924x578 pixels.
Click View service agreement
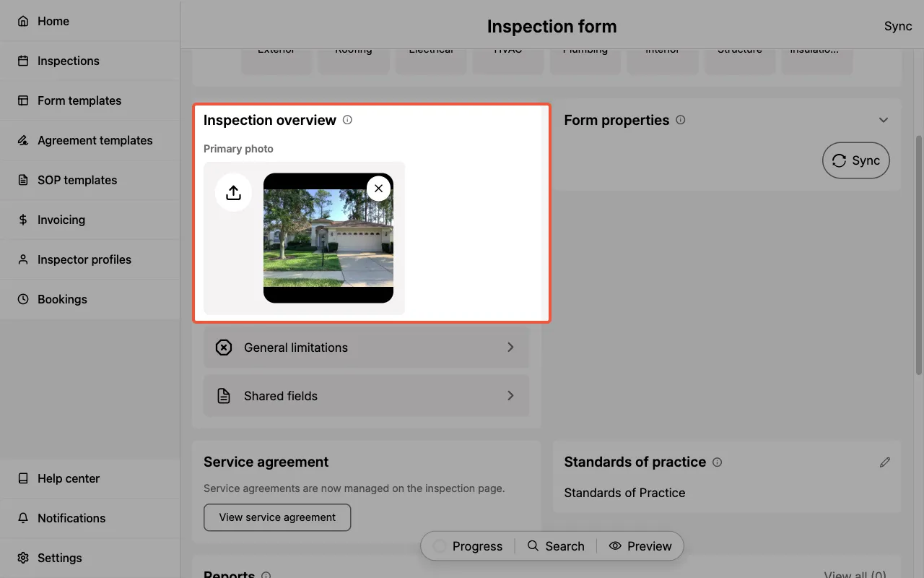pyautogui.click(x=277, y=517)
